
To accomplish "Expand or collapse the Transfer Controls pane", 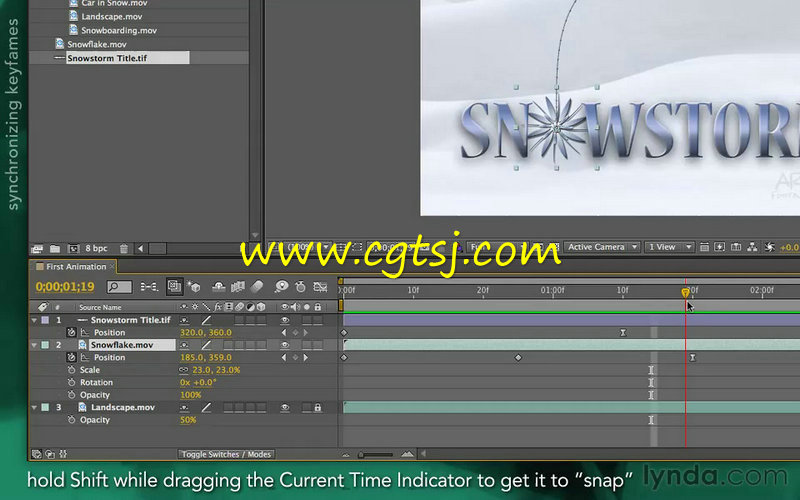I will coord(50,454).
